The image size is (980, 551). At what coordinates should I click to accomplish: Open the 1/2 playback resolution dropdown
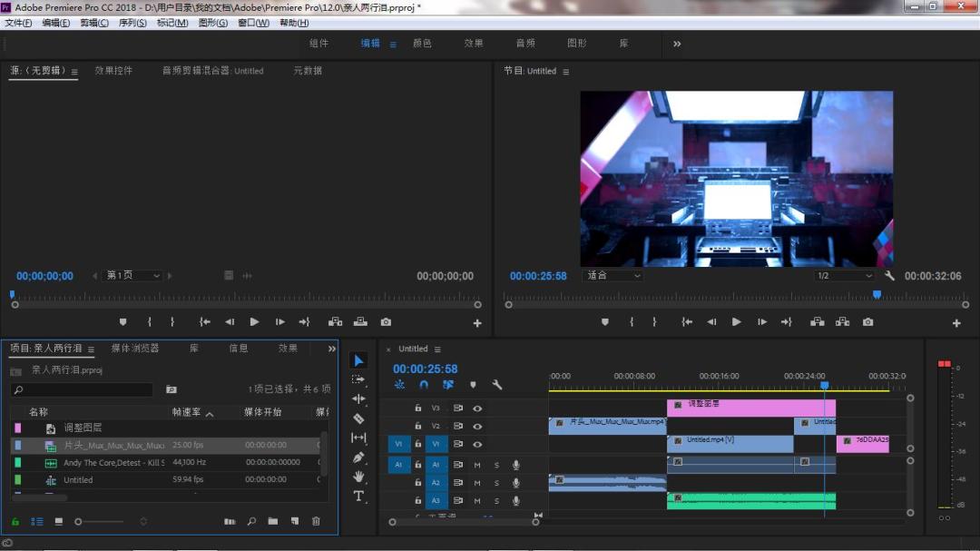(844, 276)
